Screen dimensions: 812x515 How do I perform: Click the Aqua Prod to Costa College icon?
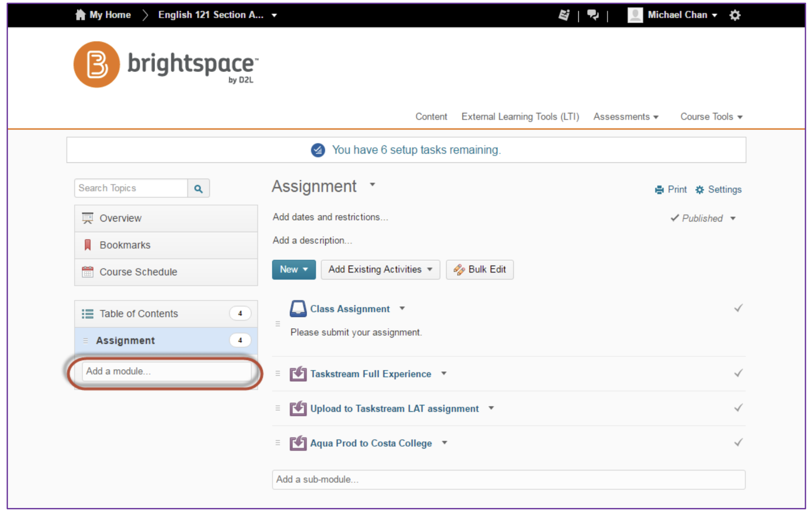click(x=298, y=443)
